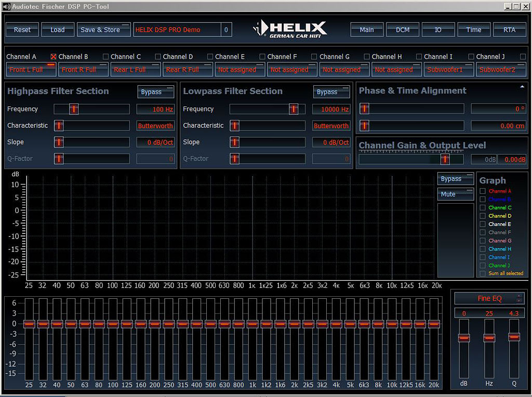
Task: Collapse the Phase & Time Alignment panel triangle
Action: point(522,87)
